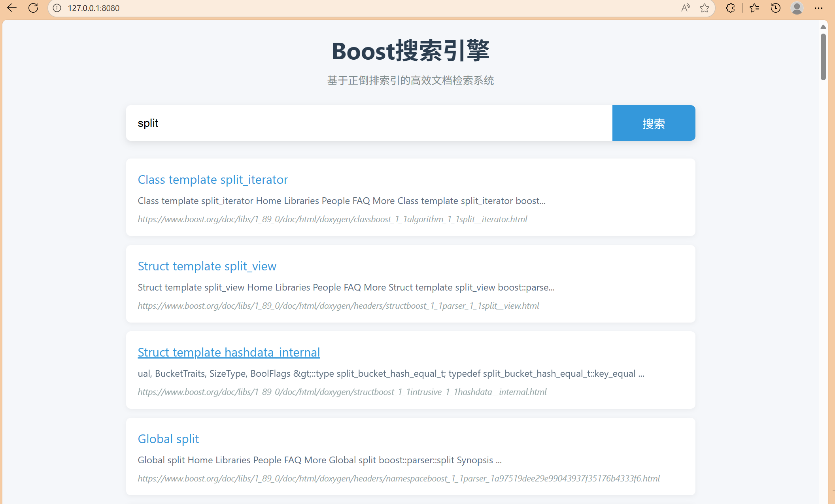
Task: Add page to favorites with star icon
Action: pos(705,8)
